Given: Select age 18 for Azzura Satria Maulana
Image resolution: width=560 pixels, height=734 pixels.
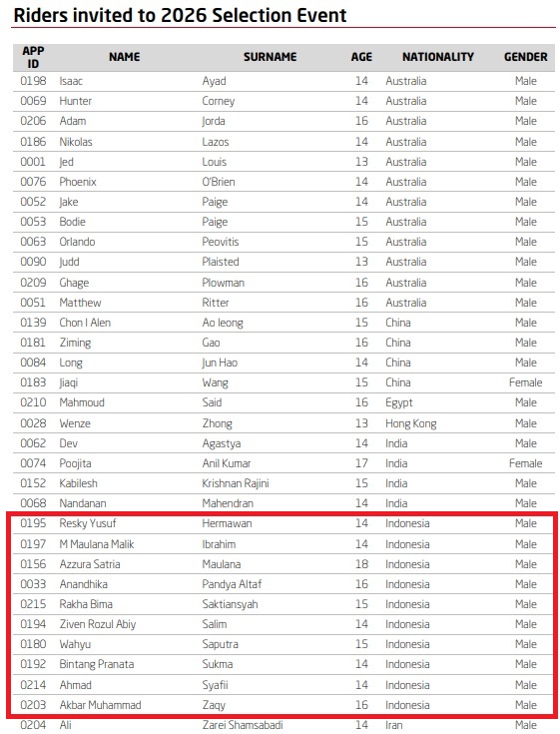Looking at the screenshot, I should (x=361, y=564).
